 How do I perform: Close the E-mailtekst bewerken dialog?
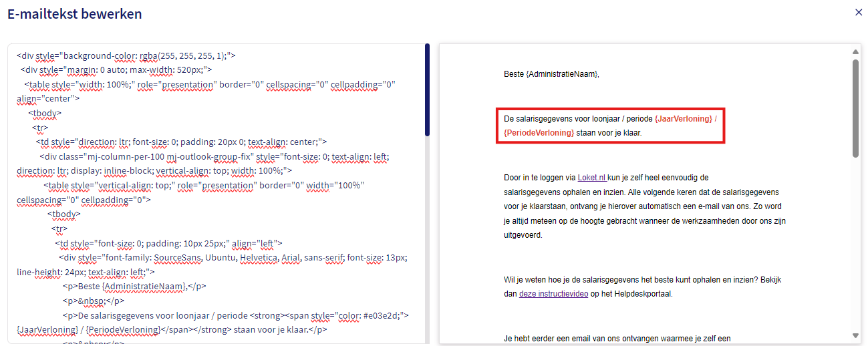(x=859, y=12)
